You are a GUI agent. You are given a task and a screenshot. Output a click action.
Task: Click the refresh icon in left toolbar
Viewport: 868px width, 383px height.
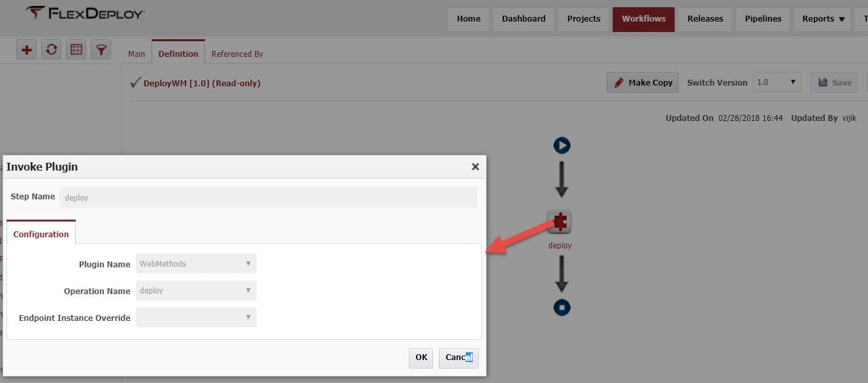52,50
